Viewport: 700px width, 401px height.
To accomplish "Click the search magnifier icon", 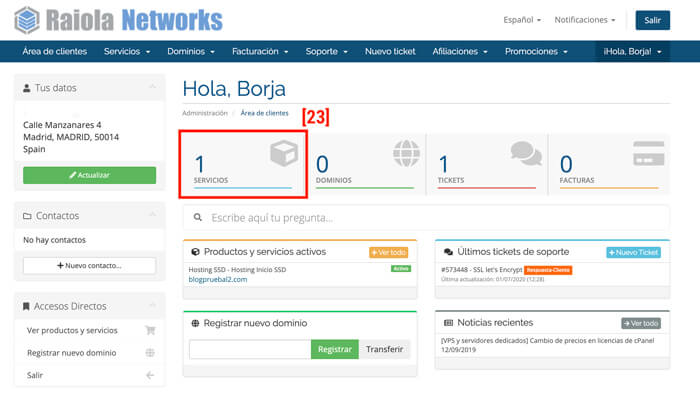I will tap(198, 217).
